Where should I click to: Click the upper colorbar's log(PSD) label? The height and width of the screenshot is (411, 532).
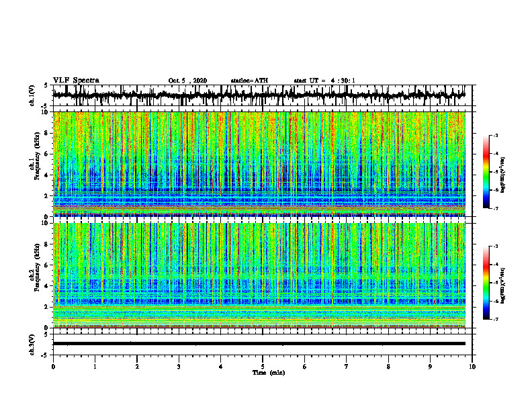[x=503, y=175]
